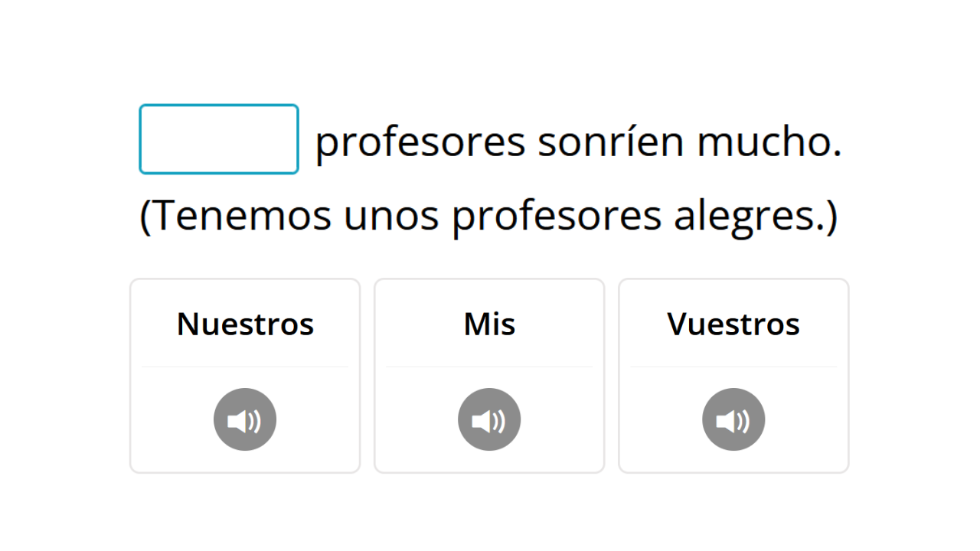The width and height of the screenshot is (980, 551).
Task: Click the divider line under Nuestros
Action: coord(245,367)
